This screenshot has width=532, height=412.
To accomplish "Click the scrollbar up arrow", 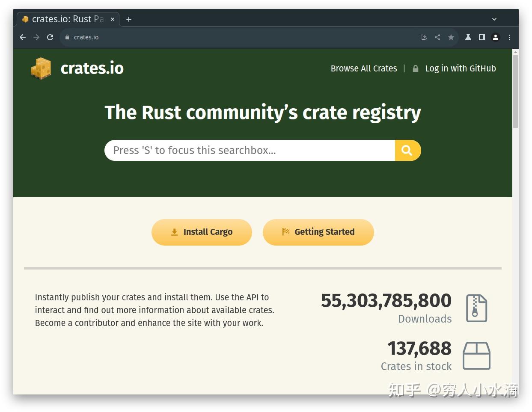I will [x=515, y=52].
